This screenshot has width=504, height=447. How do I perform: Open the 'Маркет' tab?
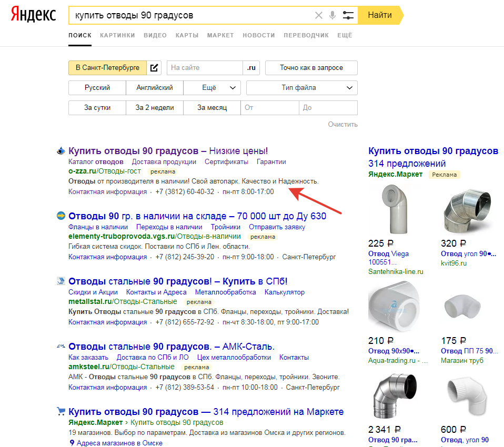tap(220, 35)
